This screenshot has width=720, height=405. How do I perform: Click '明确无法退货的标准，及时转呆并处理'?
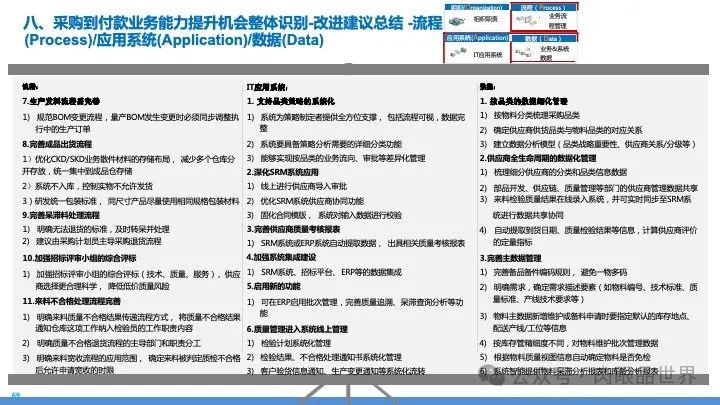103,229
